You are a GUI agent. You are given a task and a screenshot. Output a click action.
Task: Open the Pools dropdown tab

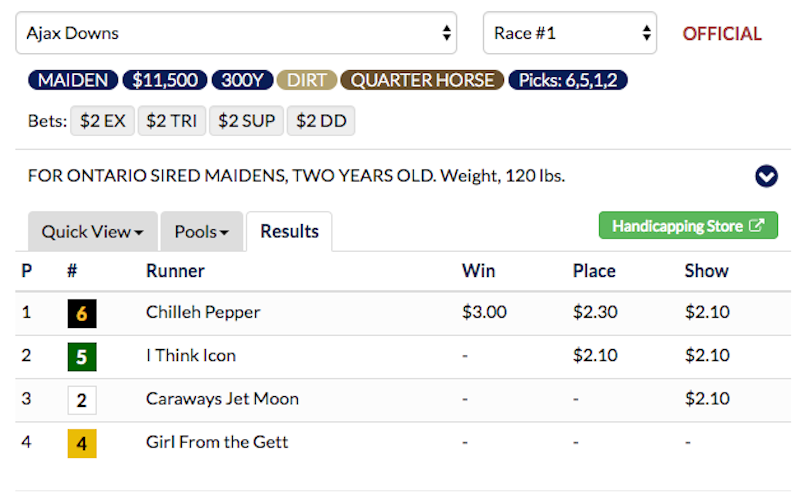pyautogui.click(x=202, y=232)
